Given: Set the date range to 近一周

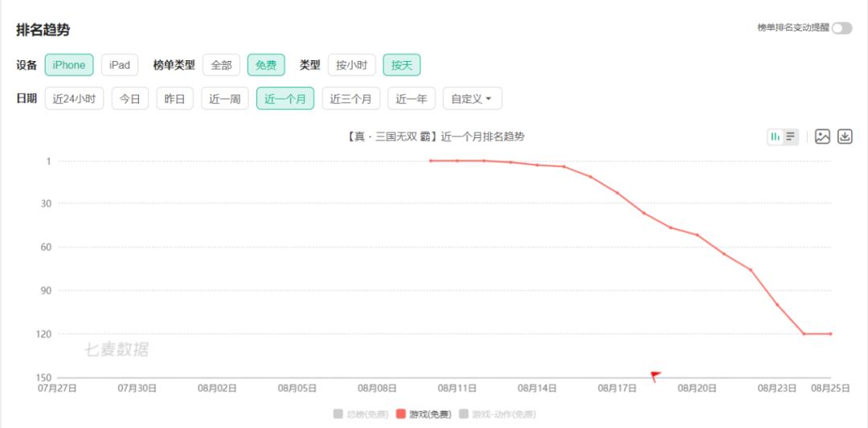Looking at the screenshot, I should [x=225, y=99].
